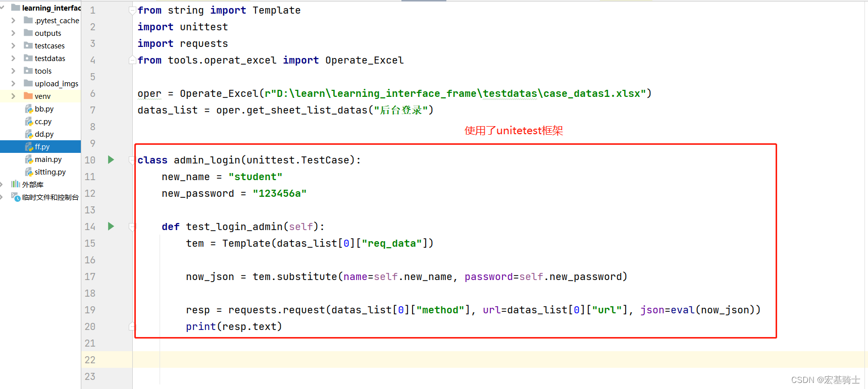Click the "student" string value
The height and width of the screenshot is (389, 868).
[x=256, y=177]
